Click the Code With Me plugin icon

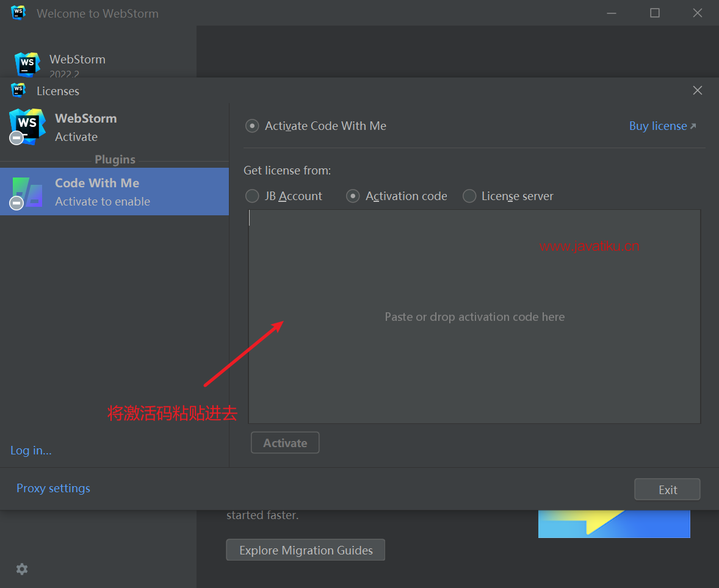27,193
